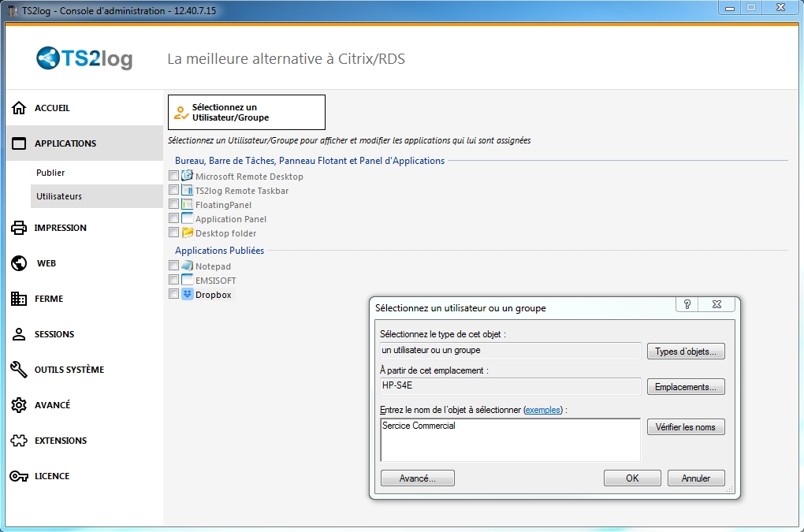Screen dimensions: 804x532
Task: Open the Avancé section
Action: [84, 405]
